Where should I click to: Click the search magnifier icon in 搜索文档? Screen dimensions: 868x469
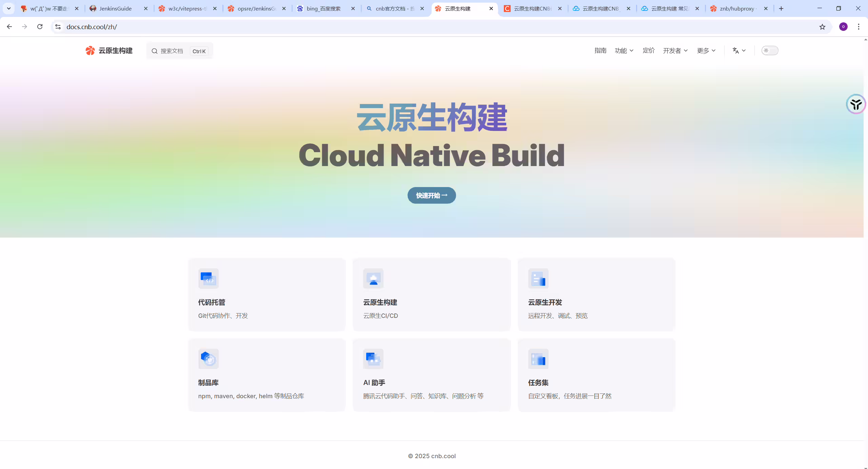point(155,51)
